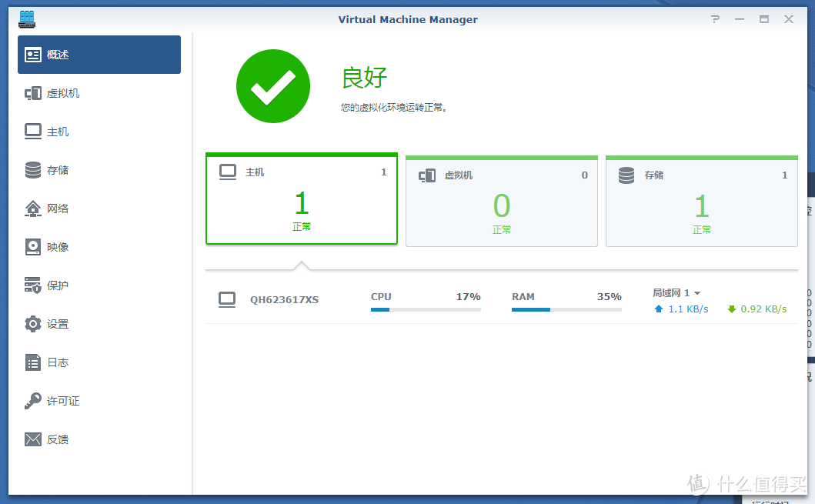Click the CPU usage progress bar

[x=426, y=309]
